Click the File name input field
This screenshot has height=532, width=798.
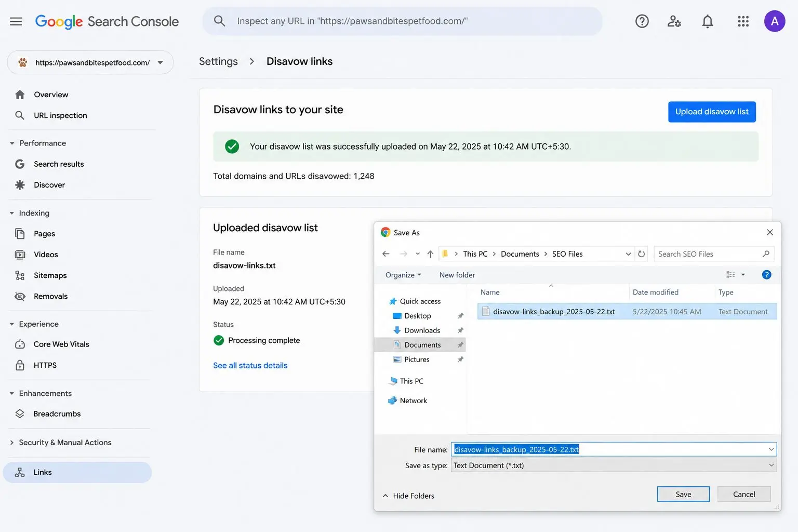point(614,449)
